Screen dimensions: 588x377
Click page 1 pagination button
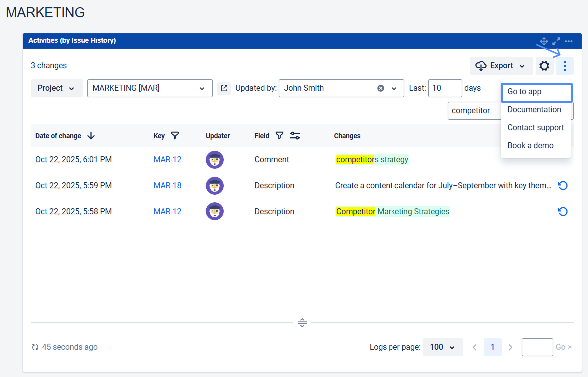point(492,347)
